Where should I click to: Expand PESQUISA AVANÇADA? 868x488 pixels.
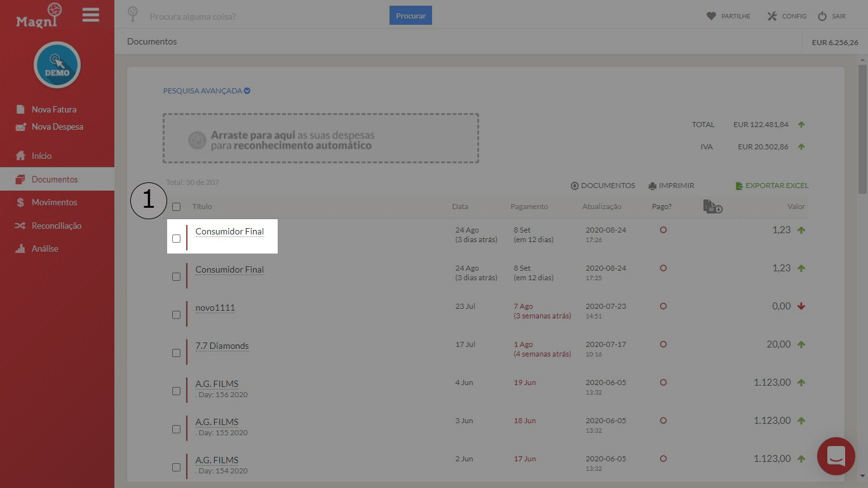[207, 91]
